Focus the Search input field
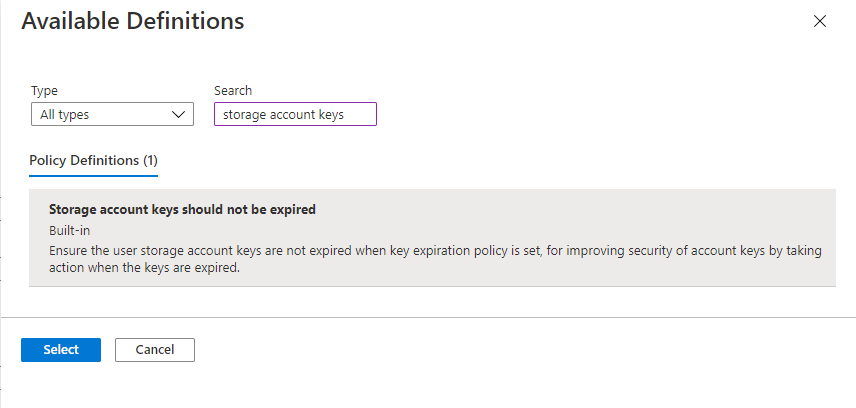Image resolution: width=856 pixels, height=408 pixels. coord(295,115)
